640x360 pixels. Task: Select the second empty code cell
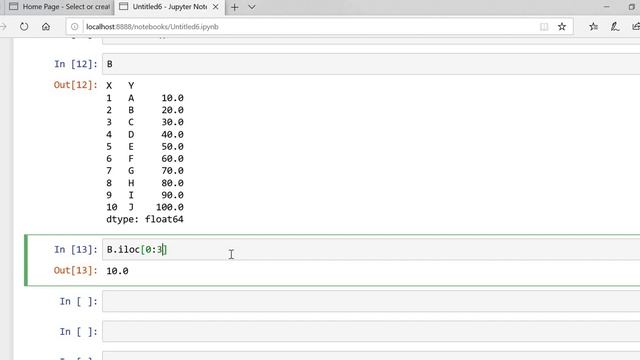[371, 331]
